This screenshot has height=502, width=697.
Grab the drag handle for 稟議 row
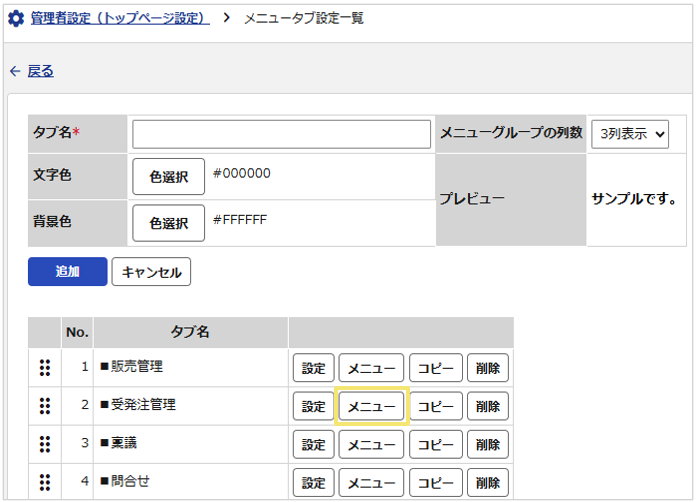tap(45, 444)
